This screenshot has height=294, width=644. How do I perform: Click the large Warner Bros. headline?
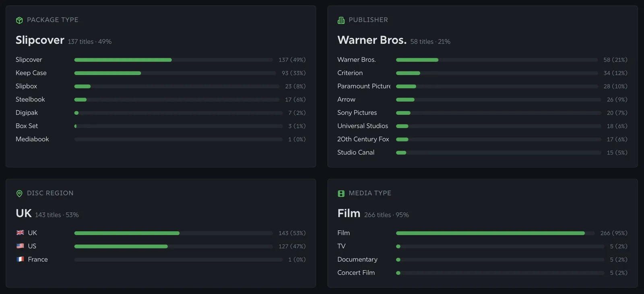click(372, 40)
